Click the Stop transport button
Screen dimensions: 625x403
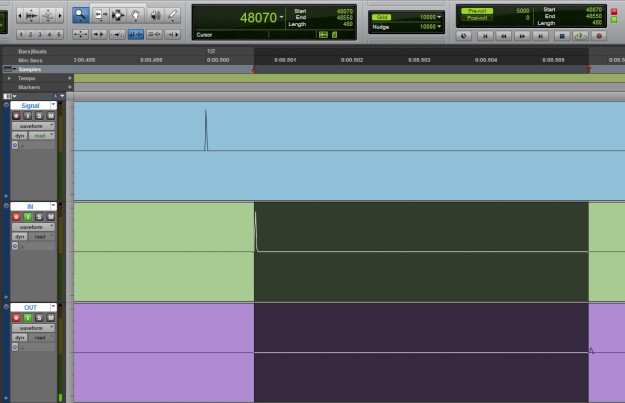coord(562,35)
